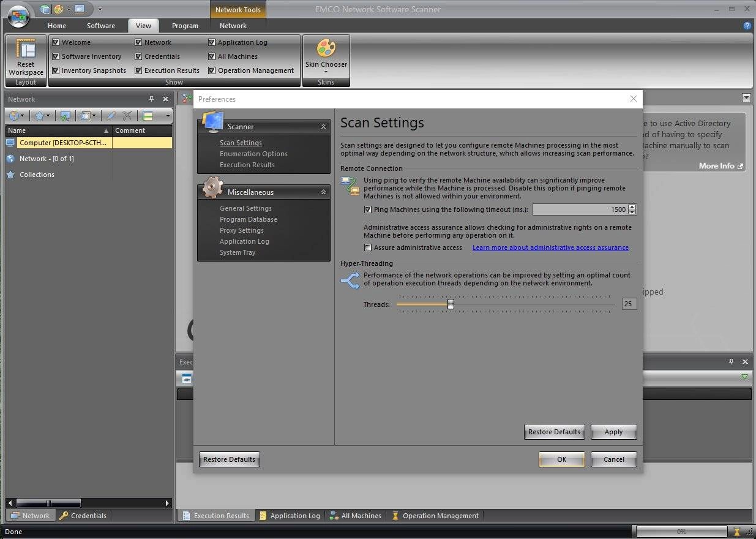Click the Threads slider handle

(x=451, y=304)
